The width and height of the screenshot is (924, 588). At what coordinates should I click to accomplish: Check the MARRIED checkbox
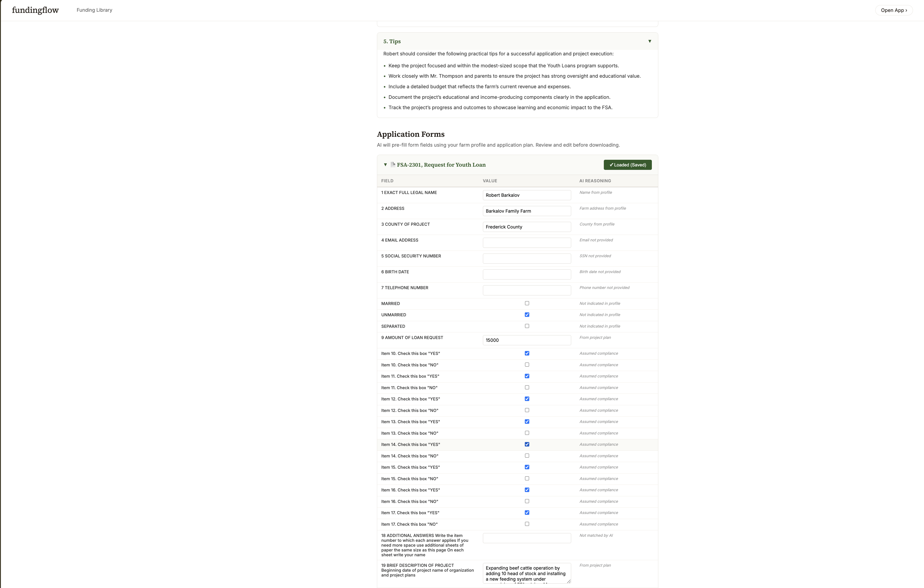pyautogui.click(x=527, y=303)
